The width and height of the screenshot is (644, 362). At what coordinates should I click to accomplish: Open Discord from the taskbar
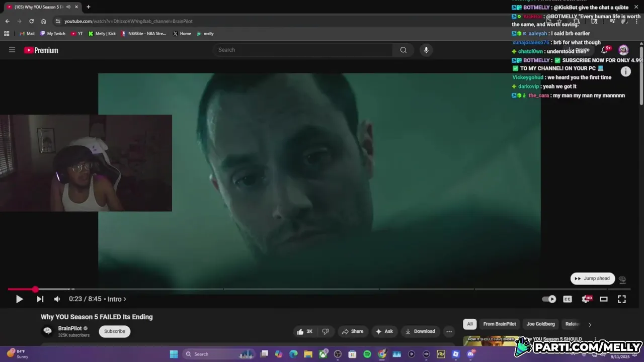pyautogui.click(x=470, y=354)
